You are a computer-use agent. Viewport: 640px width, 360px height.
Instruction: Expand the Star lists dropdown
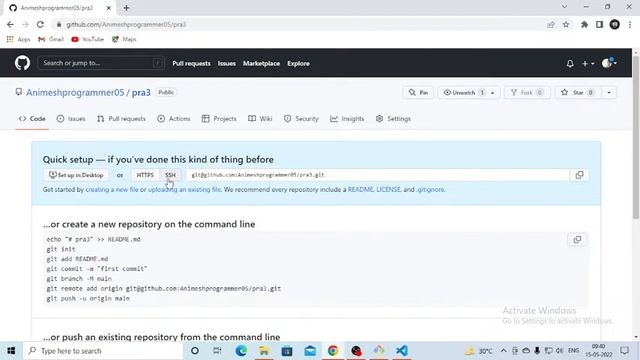point(609,93)
